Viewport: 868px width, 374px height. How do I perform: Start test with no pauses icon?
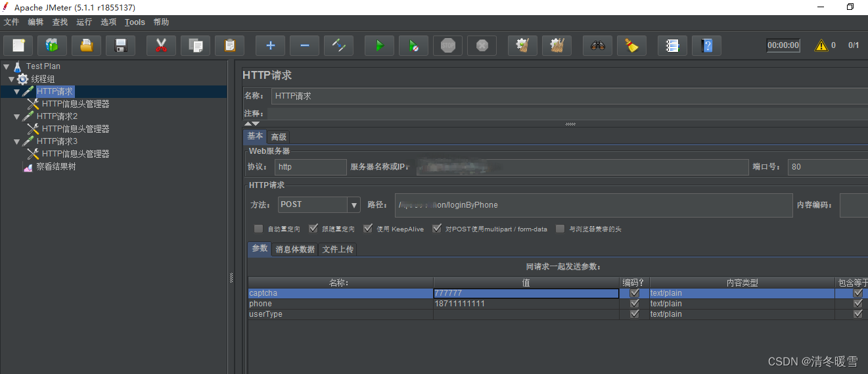tap(413, 45)
